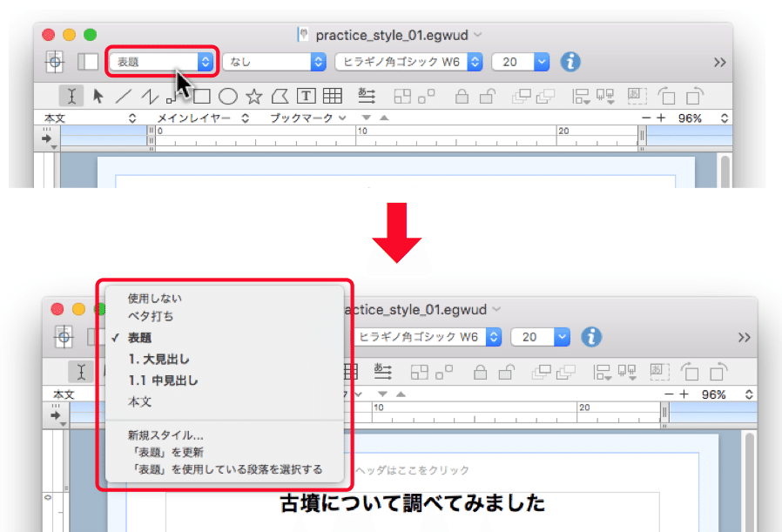
Task: Click the closed lock icon in lower window
Action: [481, 372]
